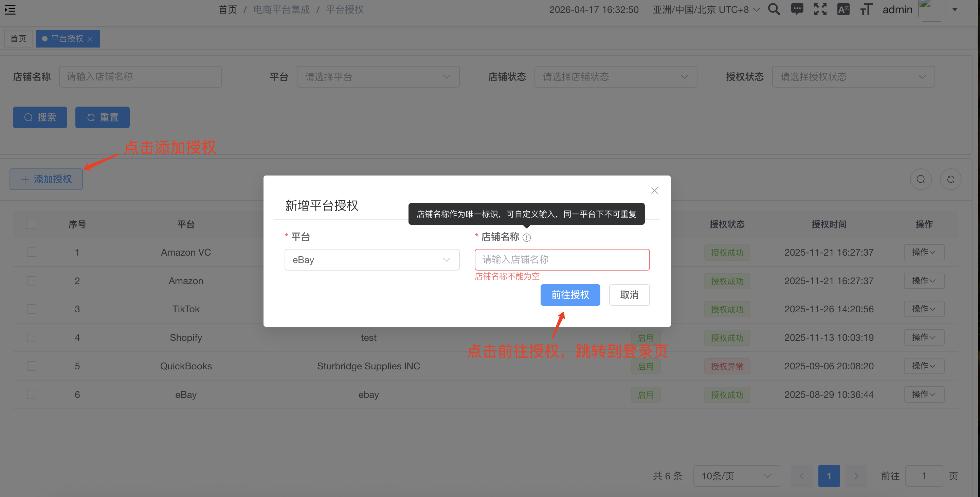Image resolution: width=980 pixels, height=497 pixels.
Task: Open the header search magnifier icon
Action: [774, 9]
